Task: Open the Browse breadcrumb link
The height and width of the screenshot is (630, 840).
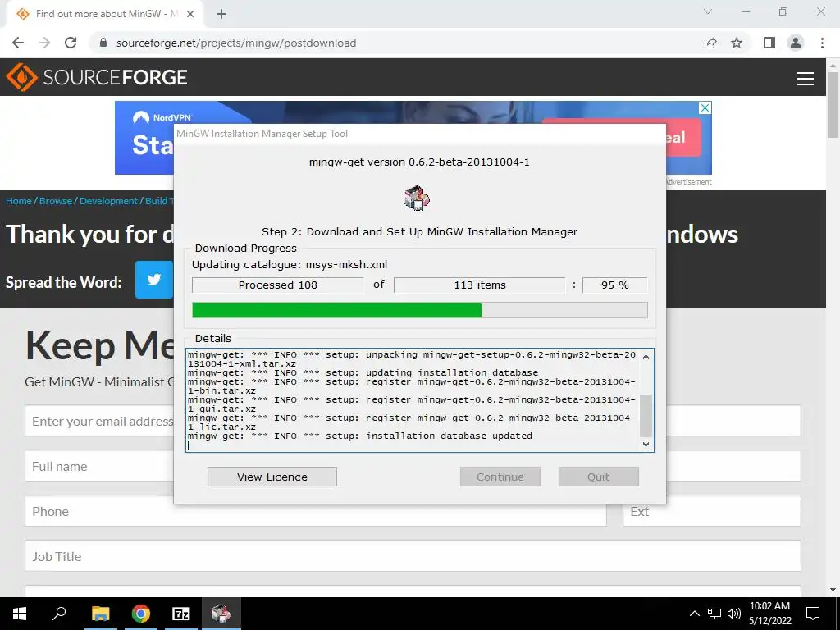Action: point(56,201)
